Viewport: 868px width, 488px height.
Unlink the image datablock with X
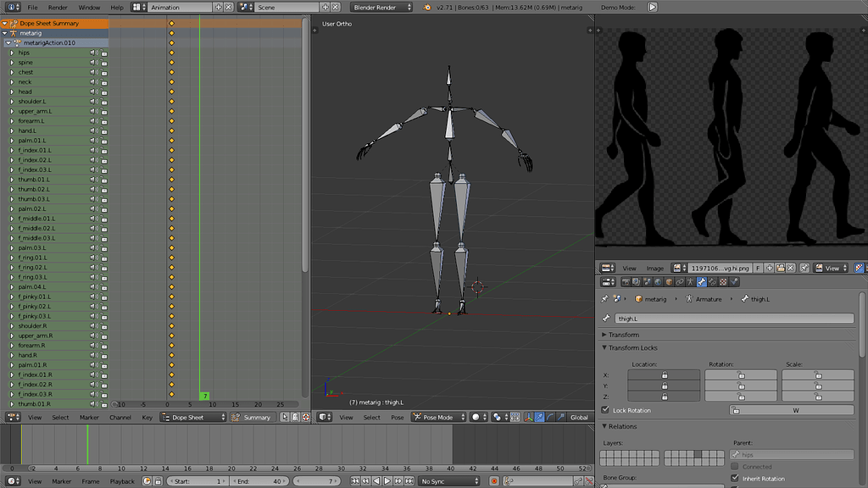click(791, 268)
